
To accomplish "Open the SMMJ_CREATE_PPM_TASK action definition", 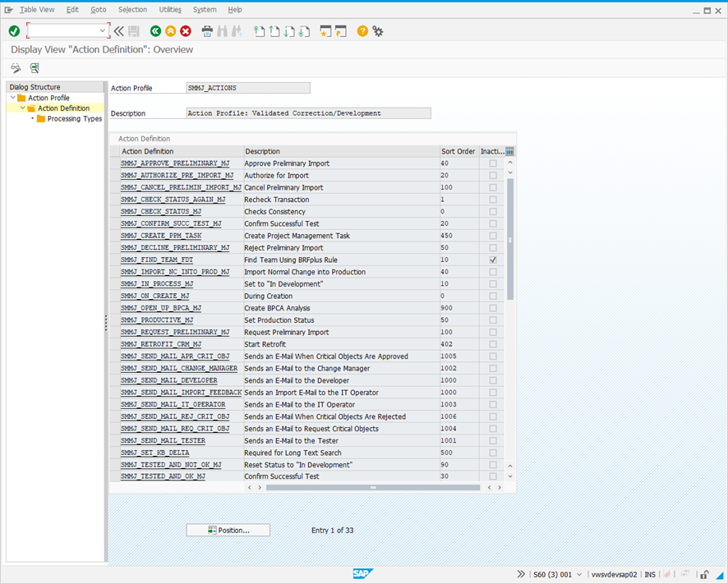I will (161, 236).
